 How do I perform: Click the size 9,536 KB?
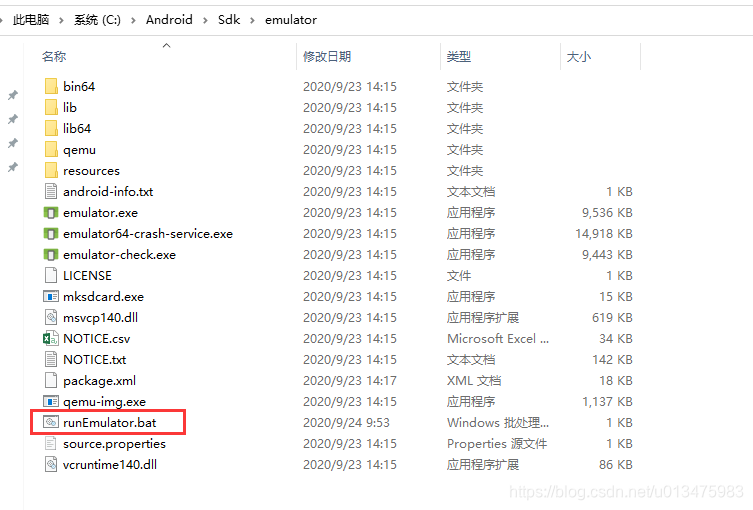pyautogui.click(x=607, y=213)
